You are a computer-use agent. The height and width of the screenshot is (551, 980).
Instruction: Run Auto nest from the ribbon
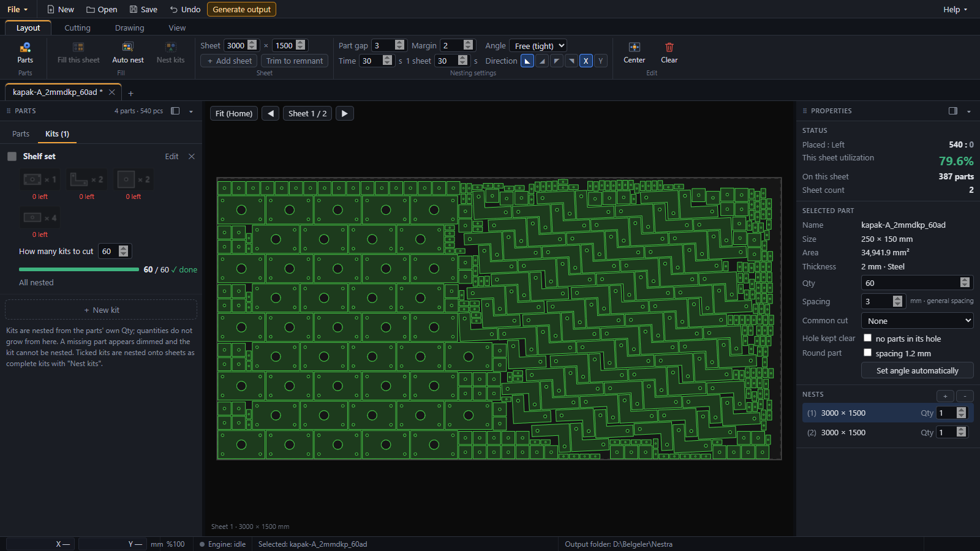coord(128,53)
